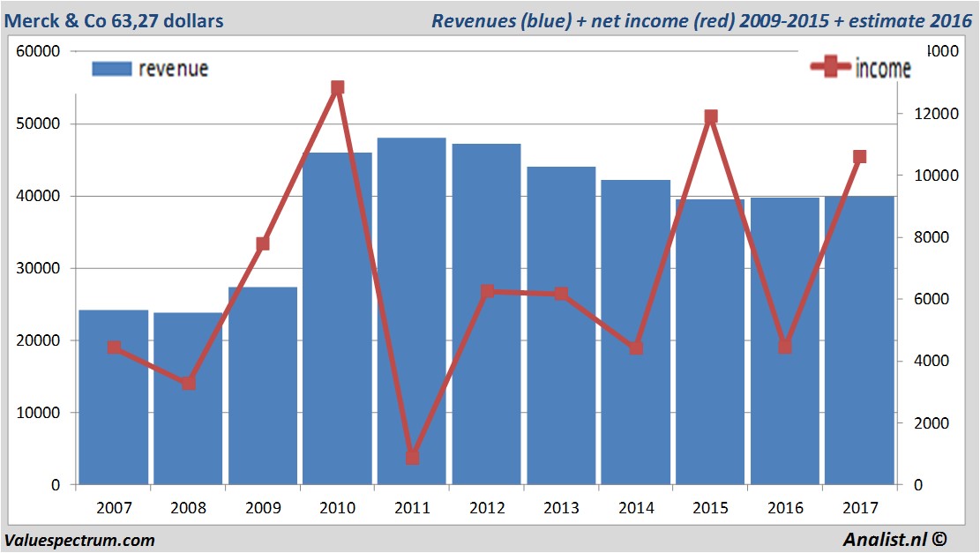
Task: Click the 2009 revenue bar
Action: (263, 385)
